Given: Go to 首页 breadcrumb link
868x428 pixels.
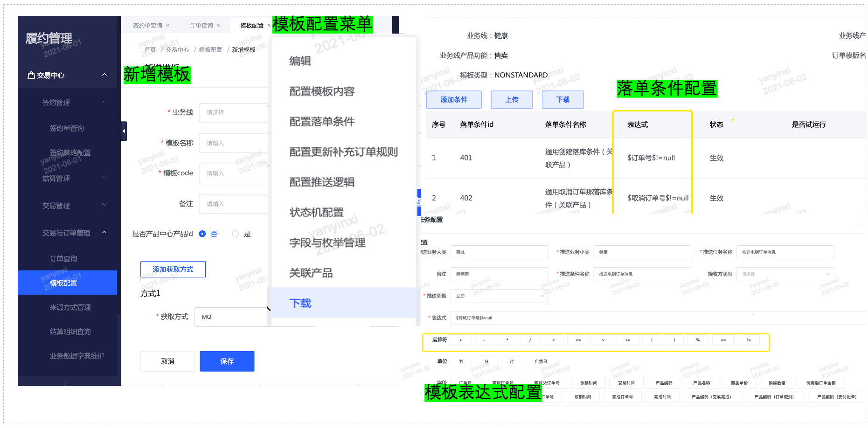Looking at the screenshot, I should coord(150,50).
